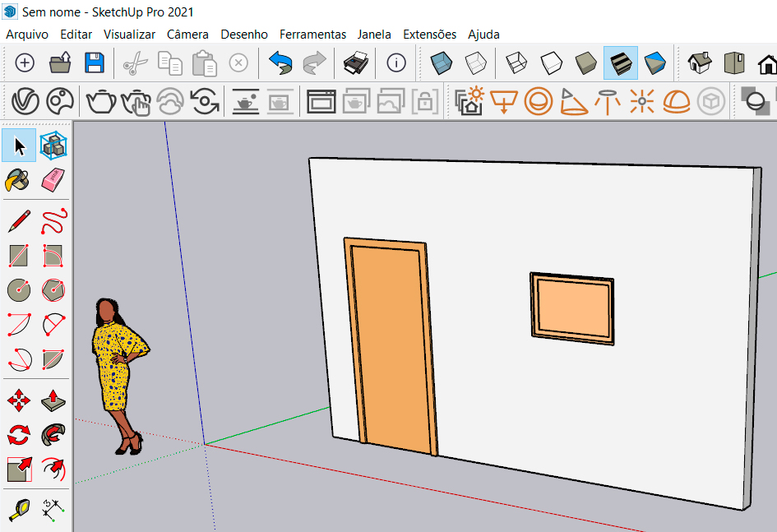This screenshot has height=532, width=777.
Task: Activate the Rotate tool
Action: [x=19, y=435]
